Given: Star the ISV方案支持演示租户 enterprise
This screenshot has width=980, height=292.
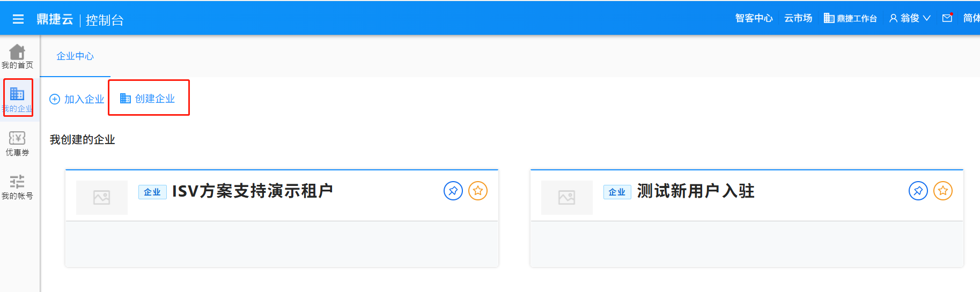Looking at the screenshot, I should pos(478,191).
